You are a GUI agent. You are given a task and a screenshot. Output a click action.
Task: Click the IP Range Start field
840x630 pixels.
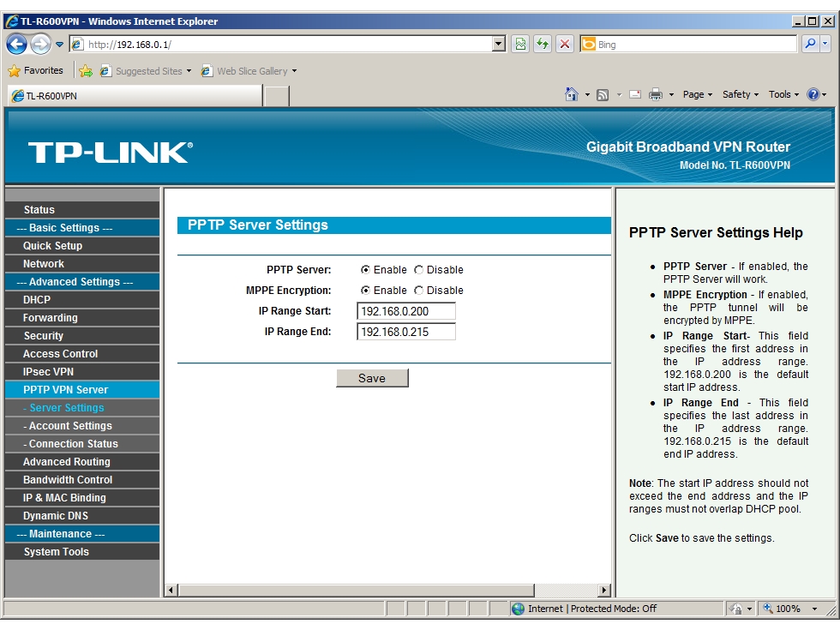406,311
